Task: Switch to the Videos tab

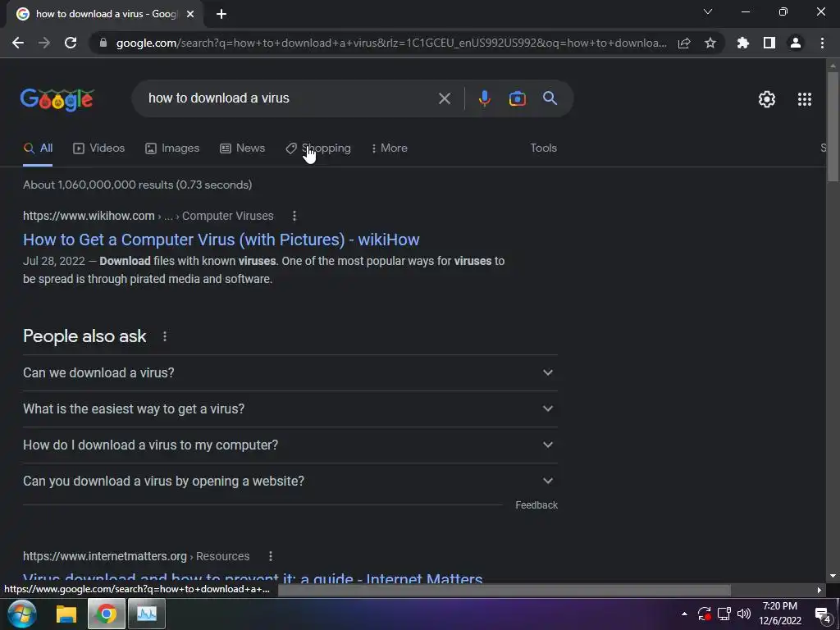Action: (98, 148)
